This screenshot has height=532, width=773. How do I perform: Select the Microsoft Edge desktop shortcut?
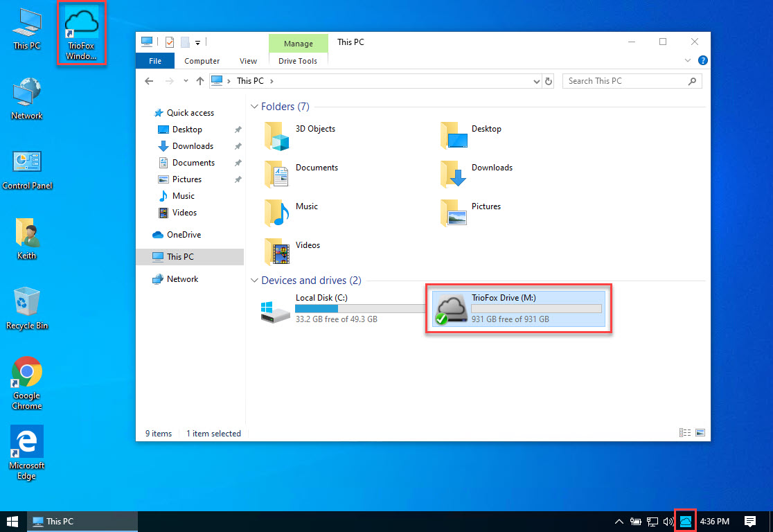26,452
